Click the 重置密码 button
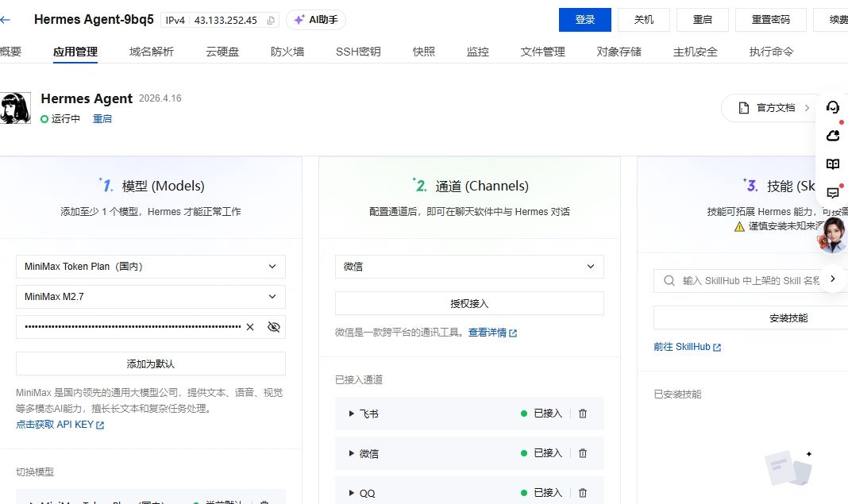Screen dimensions: 848x504 pos(771,20)
